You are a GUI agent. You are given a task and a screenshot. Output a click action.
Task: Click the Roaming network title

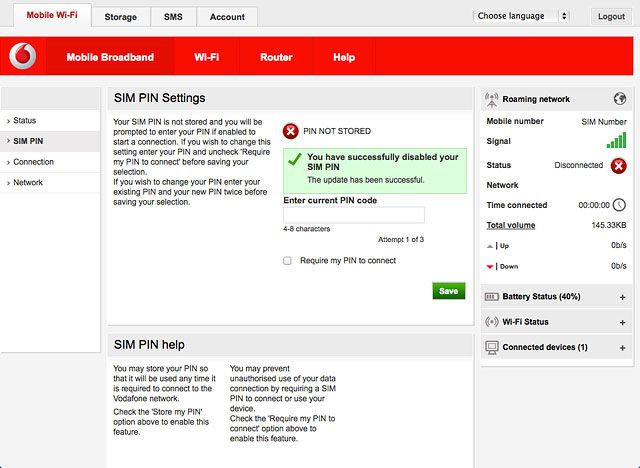click(x=536, y=99)
